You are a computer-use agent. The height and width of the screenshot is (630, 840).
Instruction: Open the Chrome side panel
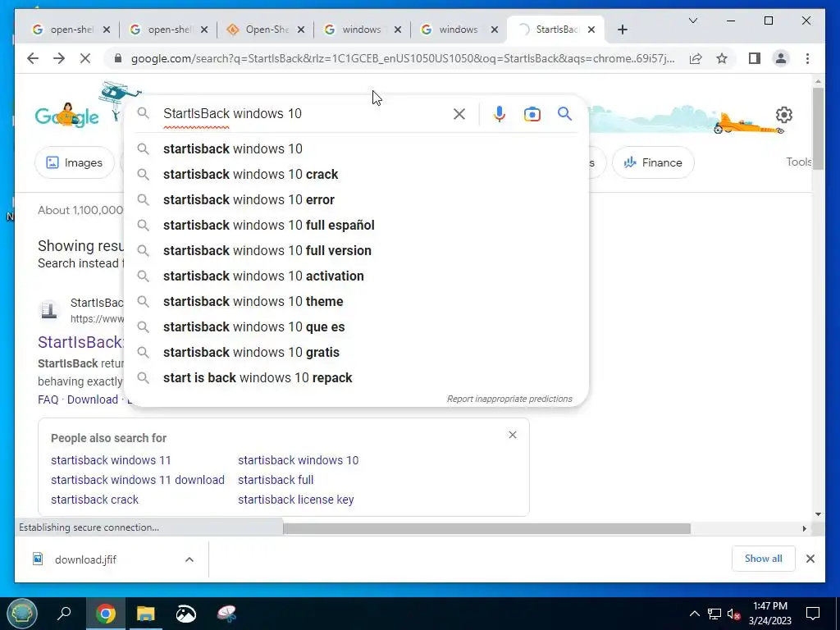click(x=755, y=58)
